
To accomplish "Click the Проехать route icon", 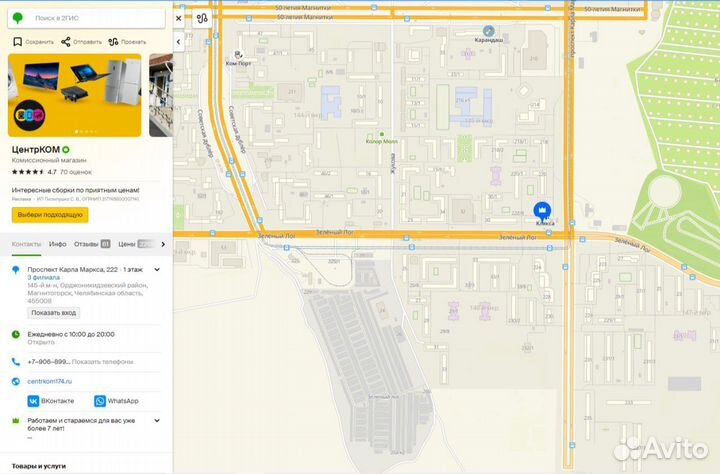I will pyautogui.click(x=112, y=42).
